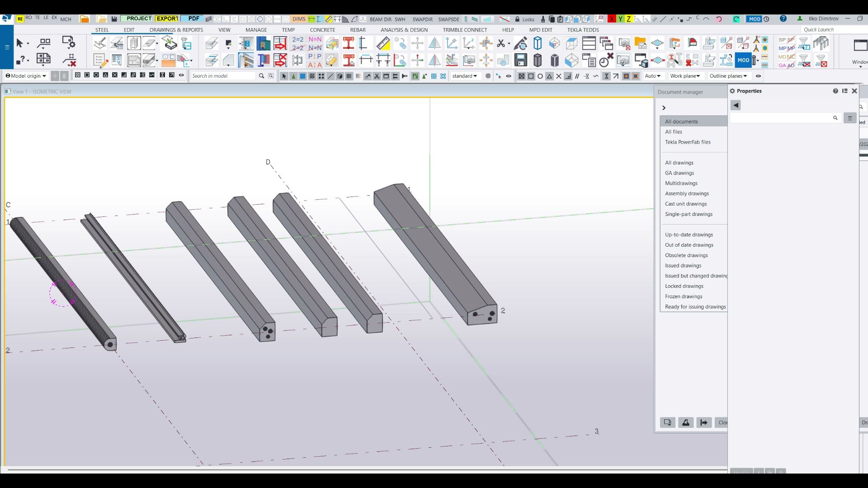868x488 pixels.
Task: Switch to the DRAWINGS & REPORTS tab
Action: tap(176, 30)
